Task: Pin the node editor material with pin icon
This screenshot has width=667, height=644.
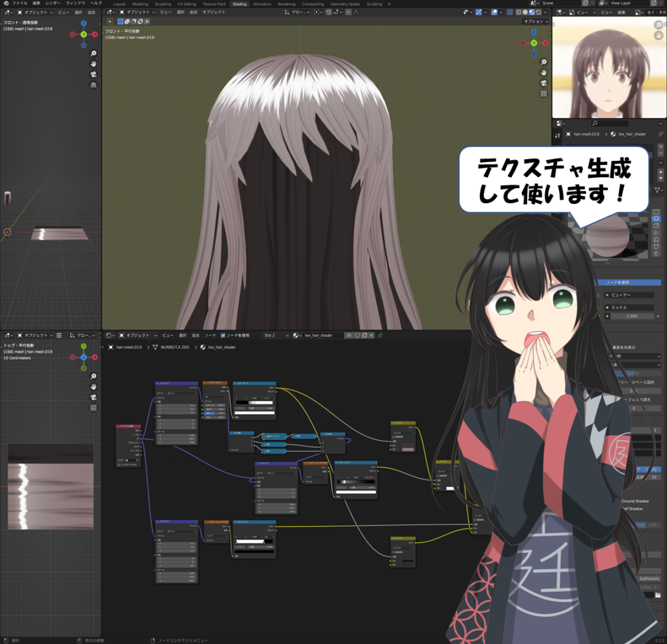Action: (380, 335)
